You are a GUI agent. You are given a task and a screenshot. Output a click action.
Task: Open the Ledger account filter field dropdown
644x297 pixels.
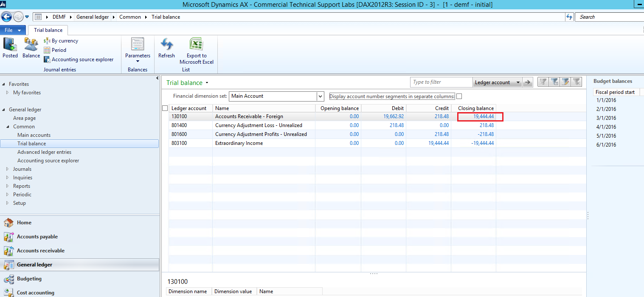click(x=517, y=82)
